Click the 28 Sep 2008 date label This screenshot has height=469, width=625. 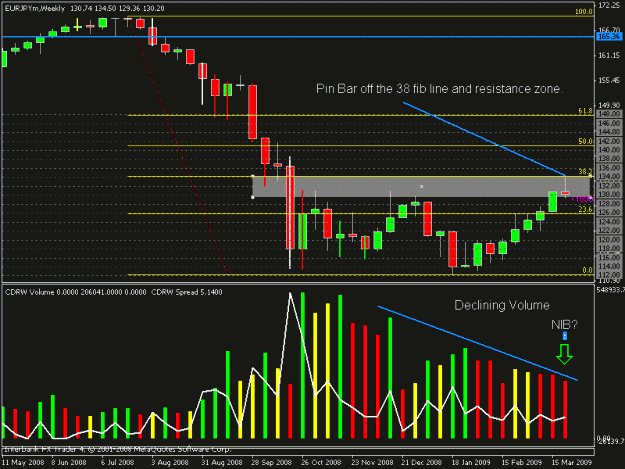point(271,462)
